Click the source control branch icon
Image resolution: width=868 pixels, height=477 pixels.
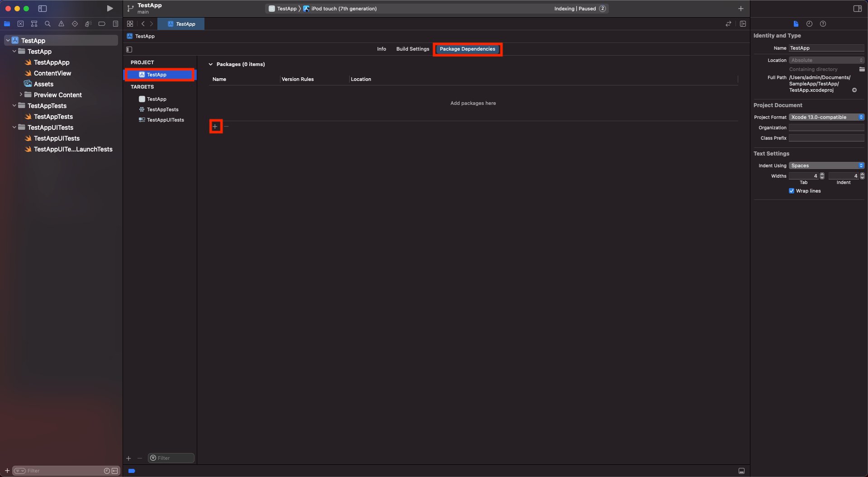point(130,8)
